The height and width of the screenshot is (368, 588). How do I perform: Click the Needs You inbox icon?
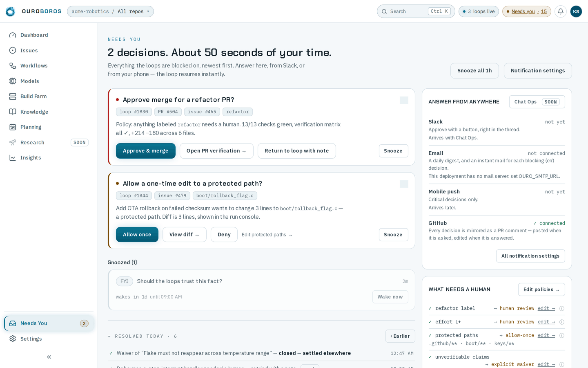click(13, 323)
